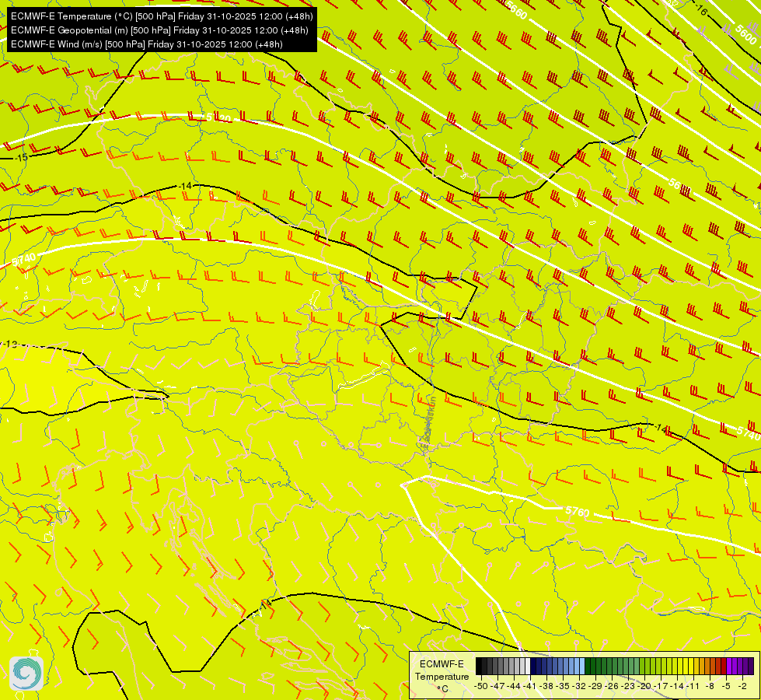The image size is (761, 700).
Task: Click the -41 value on the legend scale
Action: [529, 686]
